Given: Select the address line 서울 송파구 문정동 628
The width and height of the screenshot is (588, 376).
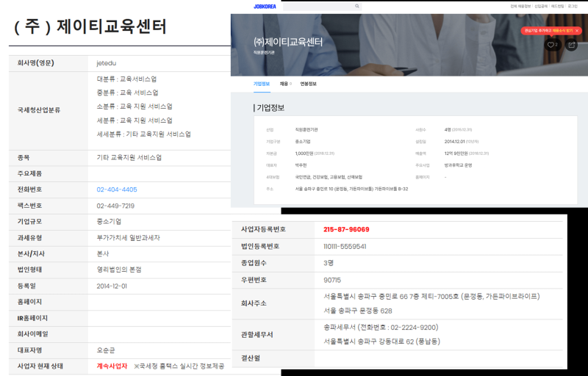Looking at the screenshot, I should point(358,311).
